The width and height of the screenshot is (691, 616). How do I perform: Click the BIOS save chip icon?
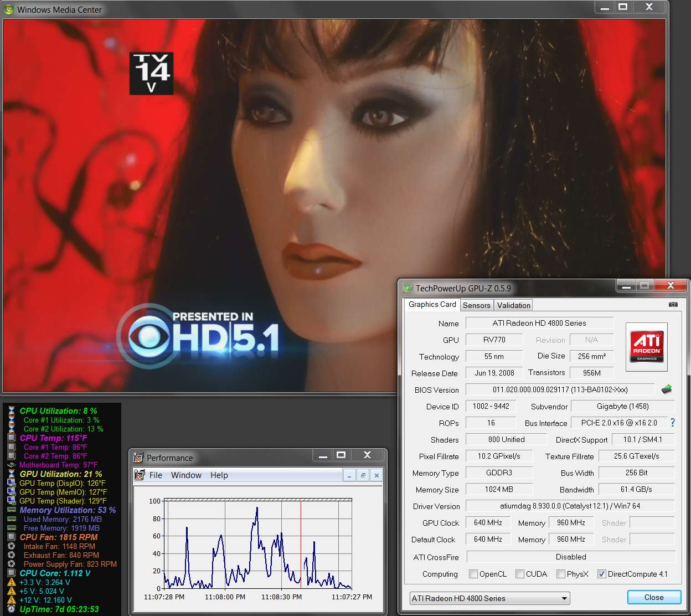point(667,389)
